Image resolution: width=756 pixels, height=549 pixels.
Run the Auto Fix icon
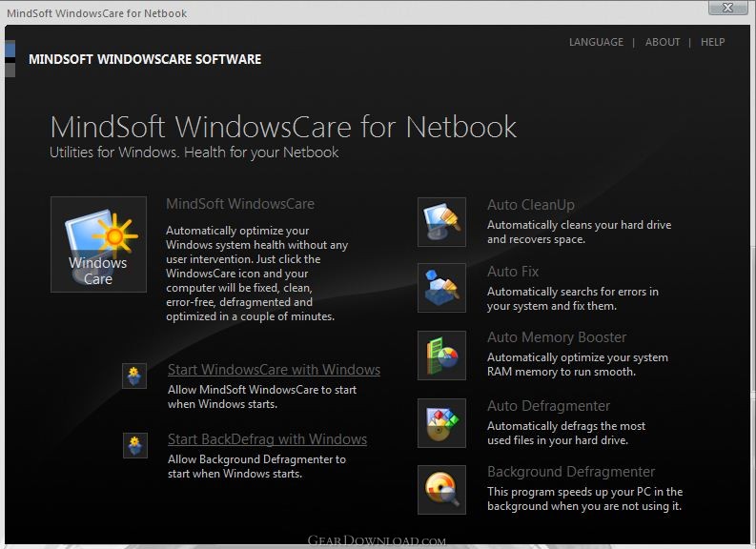pyautogui.click(x=441, y=288)
